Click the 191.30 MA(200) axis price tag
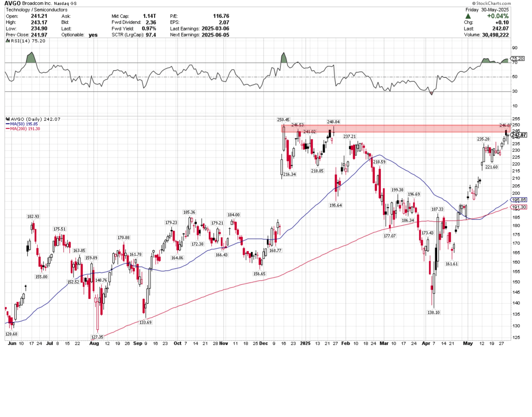The height and width of the screenshot is (417, 532). tap(519, 207)
